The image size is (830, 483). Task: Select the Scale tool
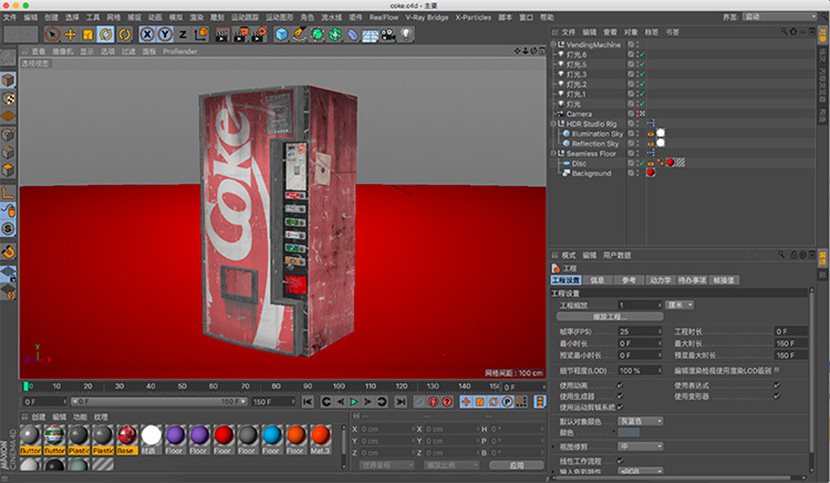tap(88, 34)
